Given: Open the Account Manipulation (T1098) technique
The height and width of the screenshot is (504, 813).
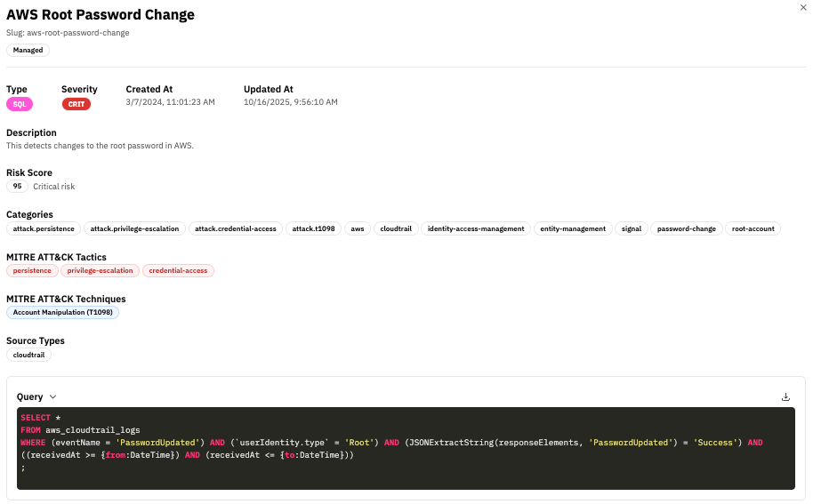Looking at the screenshot, I should (63, 312).
